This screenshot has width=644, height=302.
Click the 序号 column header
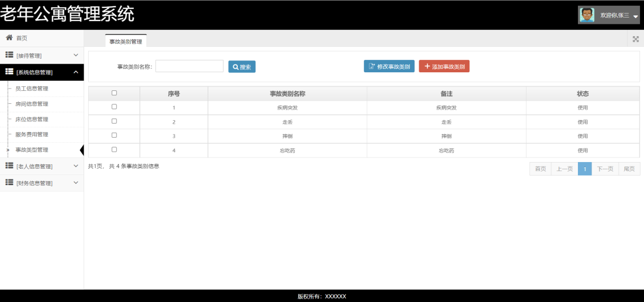pos(174,94)
